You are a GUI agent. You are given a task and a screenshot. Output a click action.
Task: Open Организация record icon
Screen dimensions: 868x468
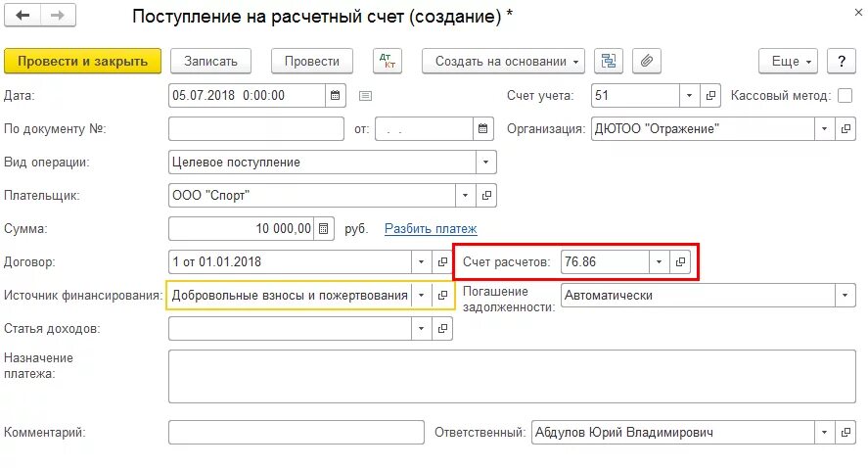[845, 128]
